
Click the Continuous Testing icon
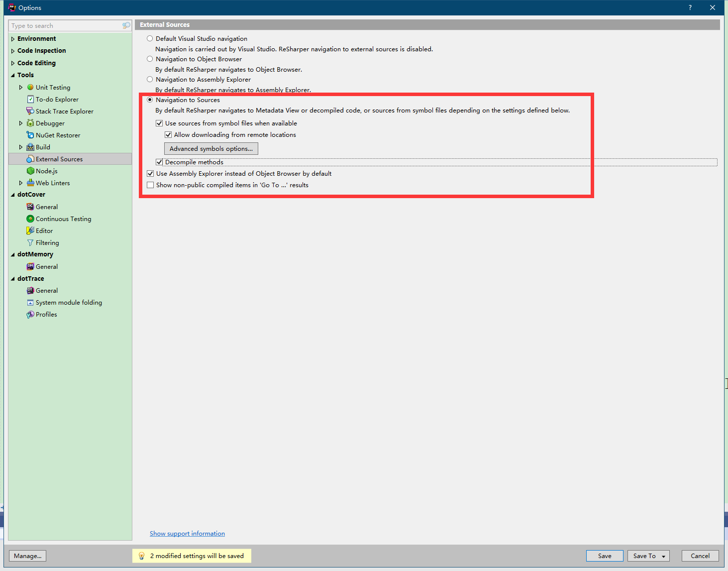tap(30, 219)
